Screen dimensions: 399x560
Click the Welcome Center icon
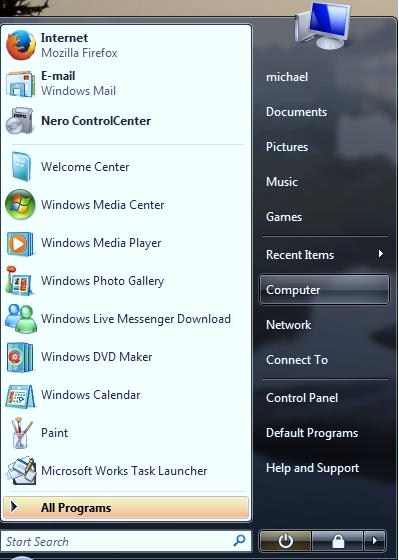pos(21,166)
